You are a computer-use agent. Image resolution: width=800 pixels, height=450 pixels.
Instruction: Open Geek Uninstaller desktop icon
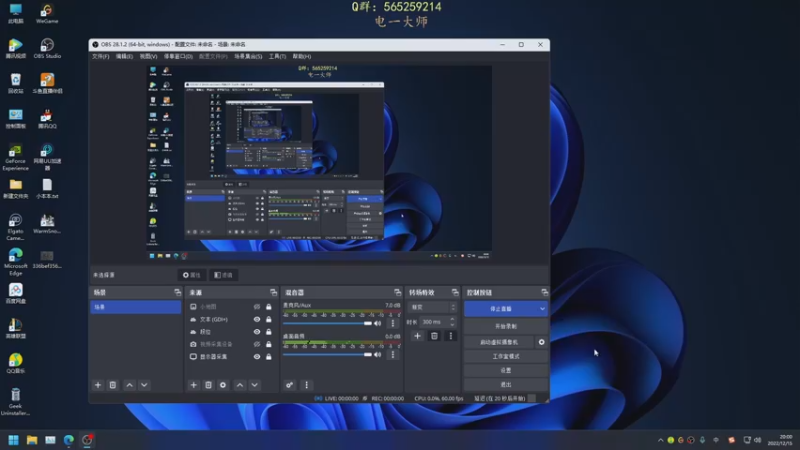point(15,402)
